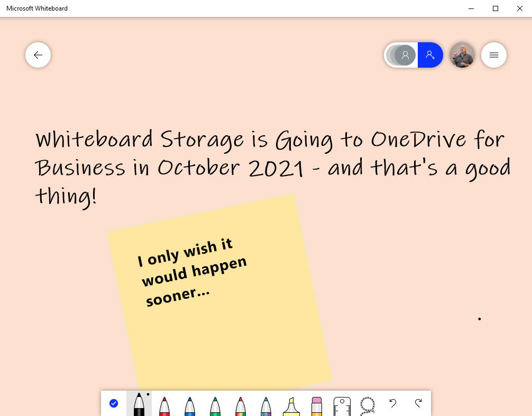Image resolution: width=532 pixels, height=416 pixels.
Task: Close the Microsoft Whiteboard window
Action: (519, 8)
